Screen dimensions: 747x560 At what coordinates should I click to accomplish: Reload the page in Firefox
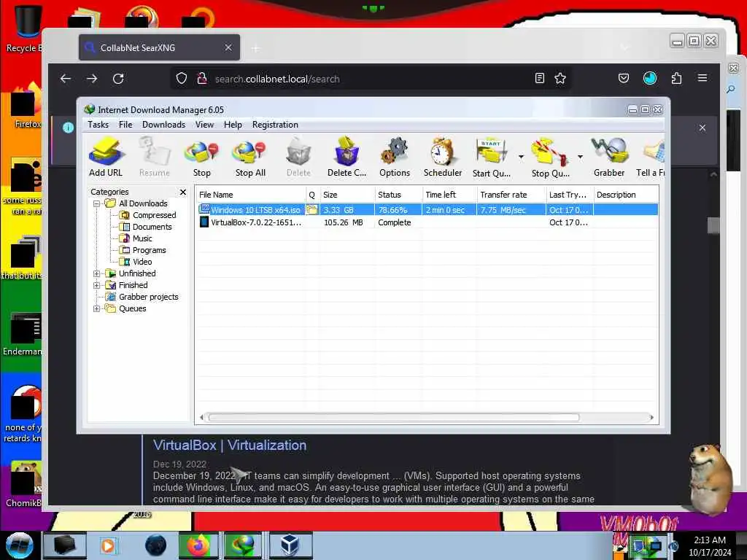tap(118, 79)
